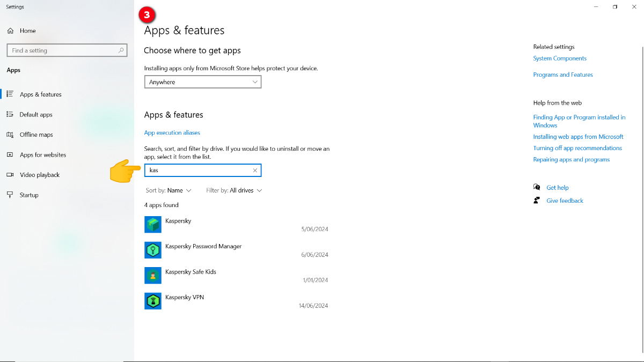Screen dimensions: 644x362
Task: Click the Kaspersky VPN icon
Action: click(x=153, y=301)
